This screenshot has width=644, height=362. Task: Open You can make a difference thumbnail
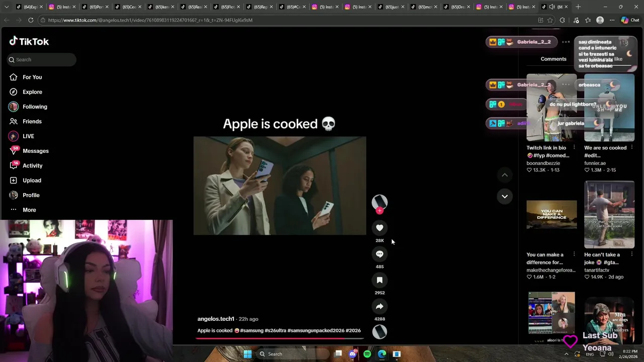(x=551, y=215)
